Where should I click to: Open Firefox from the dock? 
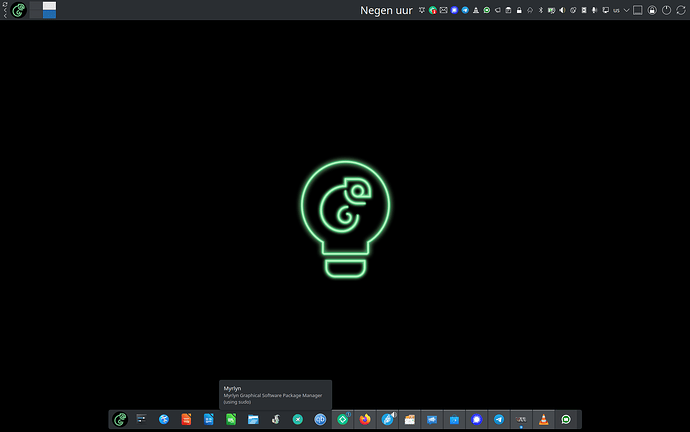tap(365, 420)
